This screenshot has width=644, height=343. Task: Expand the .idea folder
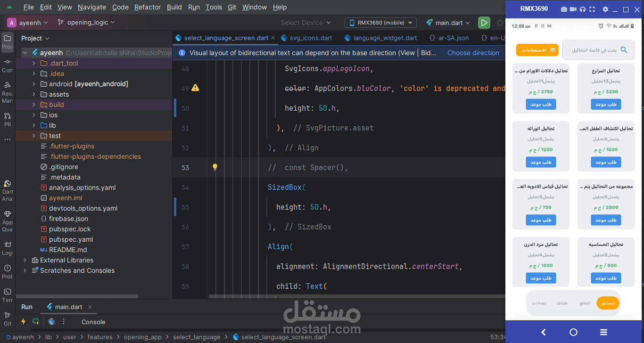(x=33, y=73)
